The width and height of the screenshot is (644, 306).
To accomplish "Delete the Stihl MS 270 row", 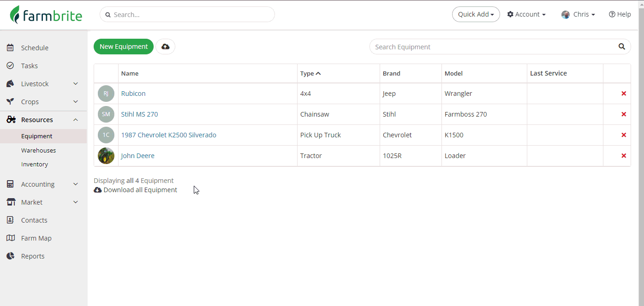I will 624,114.
